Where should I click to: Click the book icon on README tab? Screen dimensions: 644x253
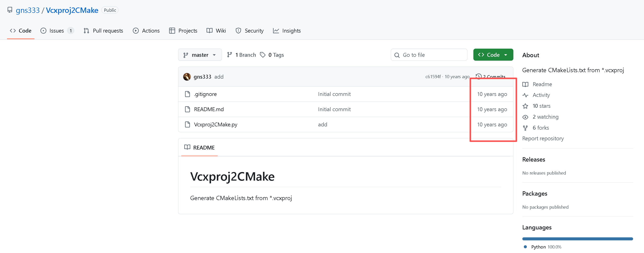pos(187,147)
